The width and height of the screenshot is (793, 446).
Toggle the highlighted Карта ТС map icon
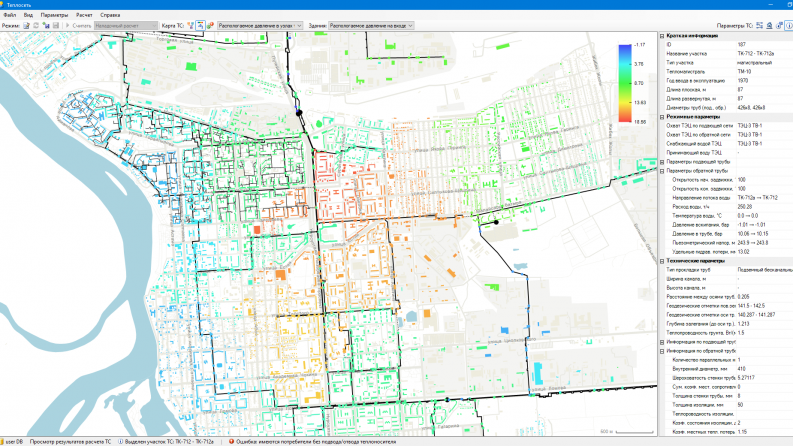pos(196,25)
